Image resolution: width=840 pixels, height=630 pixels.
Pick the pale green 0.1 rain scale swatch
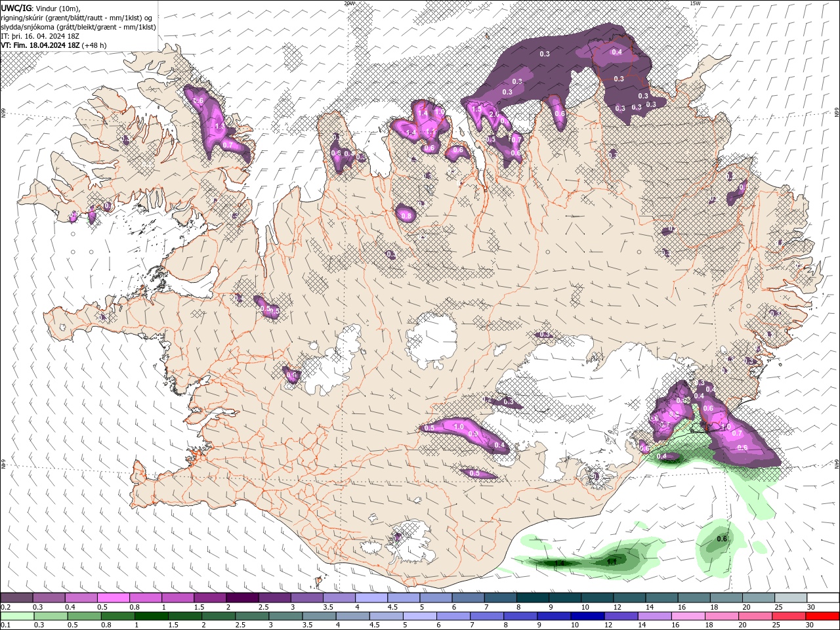click(17, 616)
